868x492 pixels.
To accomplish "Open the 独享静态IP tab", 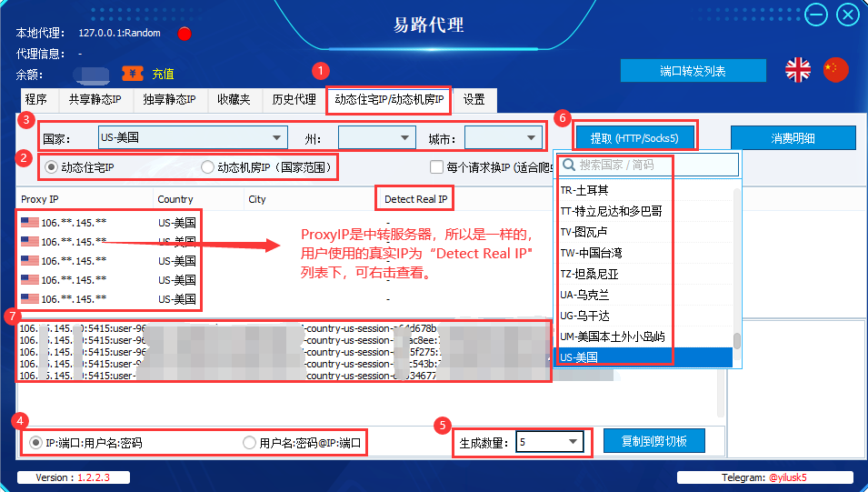I will pos(169,100).
